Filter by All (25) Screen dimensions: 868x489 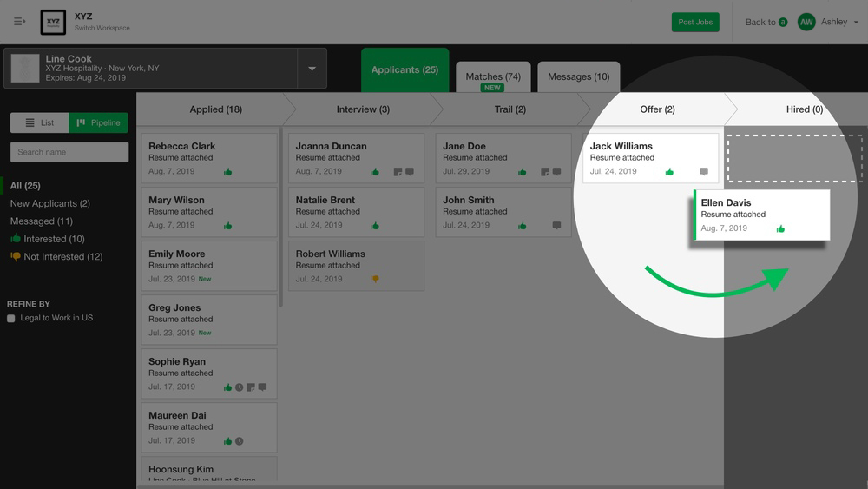25,186
